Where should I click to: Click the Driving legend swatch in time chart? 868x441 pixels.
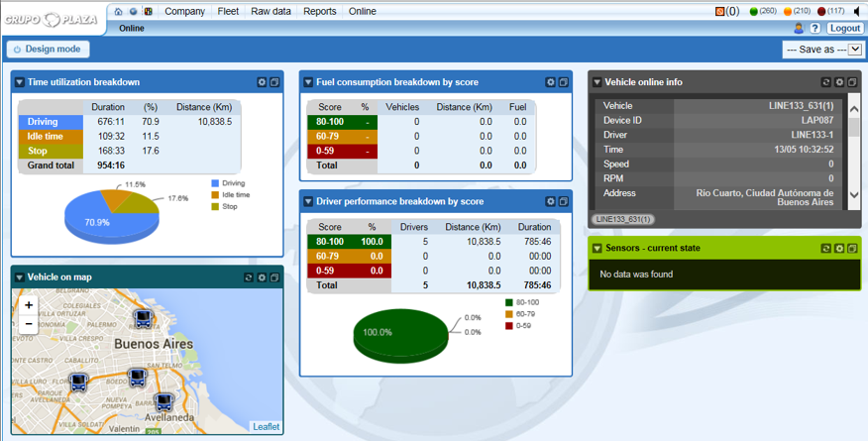pyautogui.click(x=215, y=183)
